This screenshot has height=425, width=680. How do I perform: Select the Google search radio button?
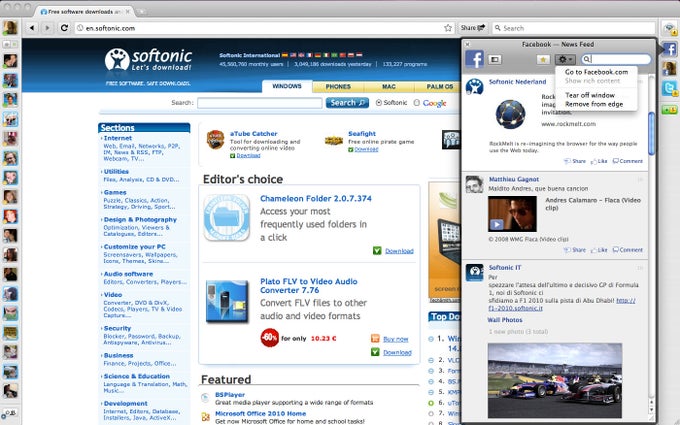[417, 103]
